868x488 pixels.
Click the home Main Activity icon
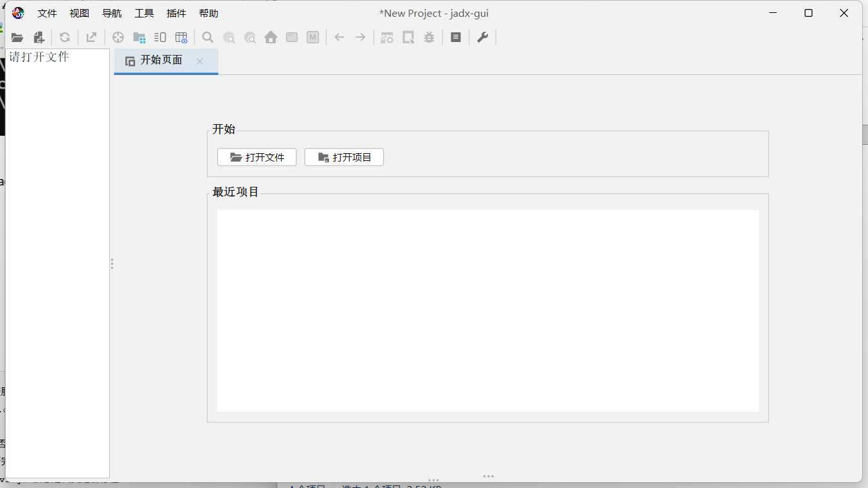click(271, 37)
